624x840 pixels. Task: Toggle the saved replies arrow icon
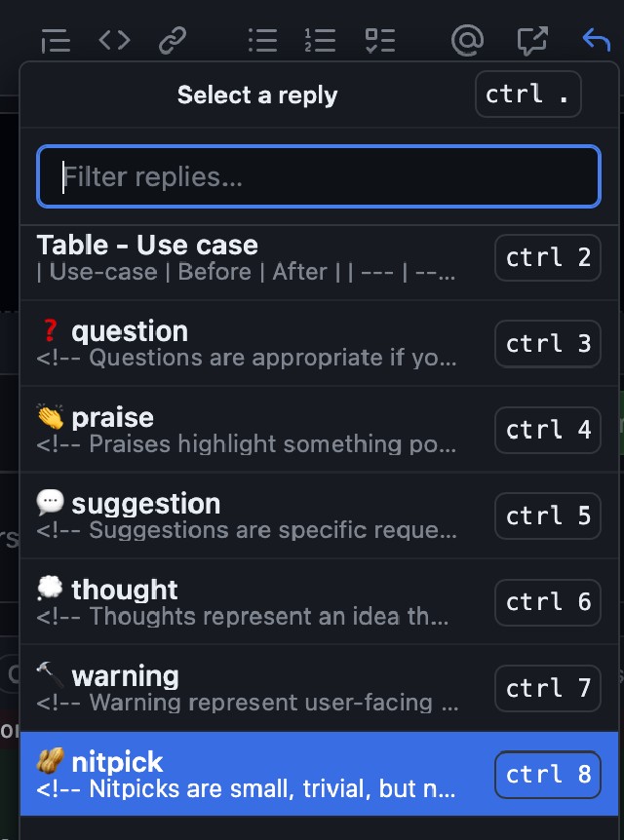(596, 40)
